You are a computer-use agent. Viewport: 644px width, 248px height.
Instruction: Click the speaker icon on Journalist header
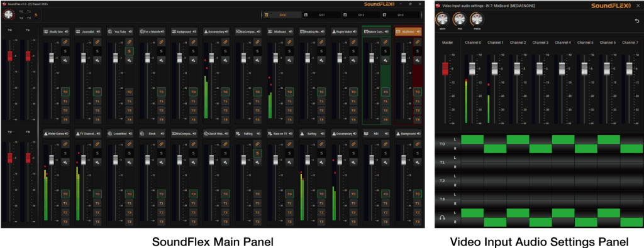[99, 31]
